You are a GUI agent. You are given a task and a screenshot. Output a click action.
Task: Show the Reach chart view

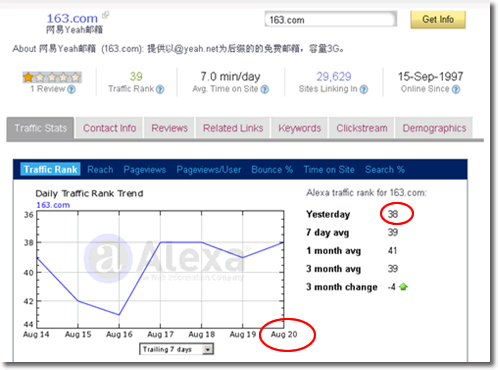point(100,170)
